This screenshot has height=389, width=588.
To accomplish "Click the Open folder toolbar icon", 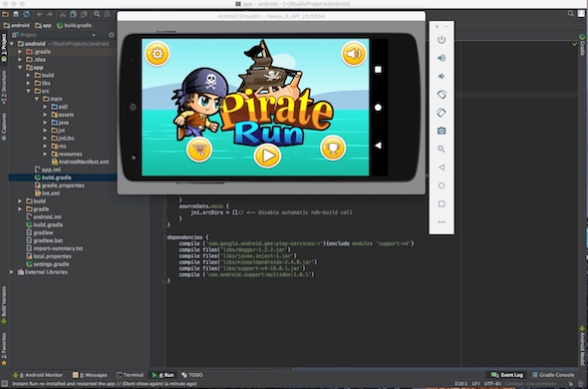I will [x=5, y=14].
